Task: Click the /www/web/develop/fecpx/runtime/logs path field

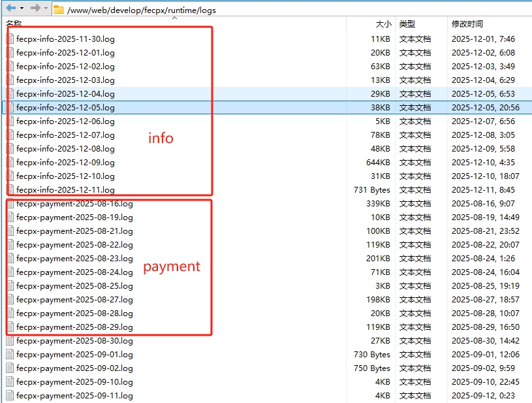Action: point(141,10)
